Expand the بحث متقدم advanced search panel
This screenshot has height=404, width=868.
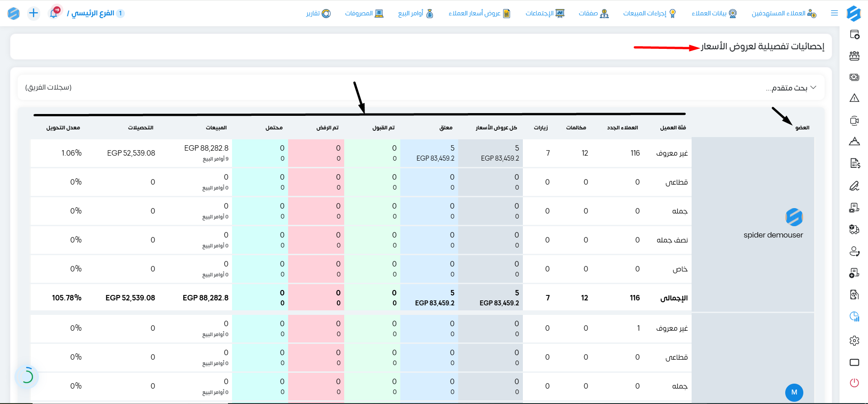tap(791, 87)
